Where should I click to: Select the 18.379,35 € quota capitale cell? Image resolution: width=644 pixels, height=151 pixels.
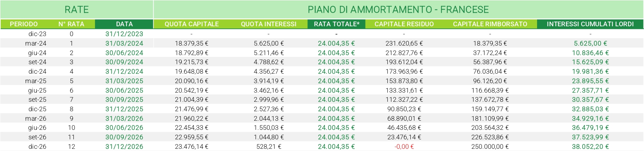click(192, 43)
